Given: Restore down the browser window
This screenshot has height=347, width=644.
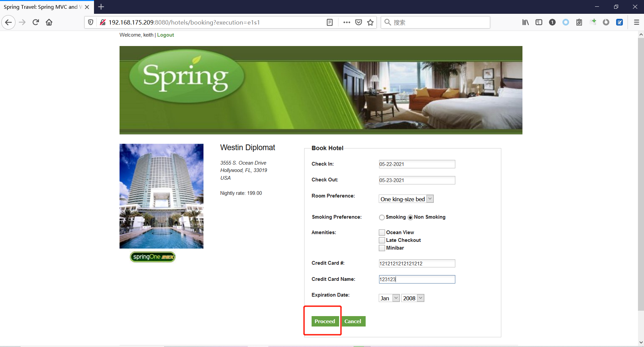Looking at the screenshot, I should [616, 7].
